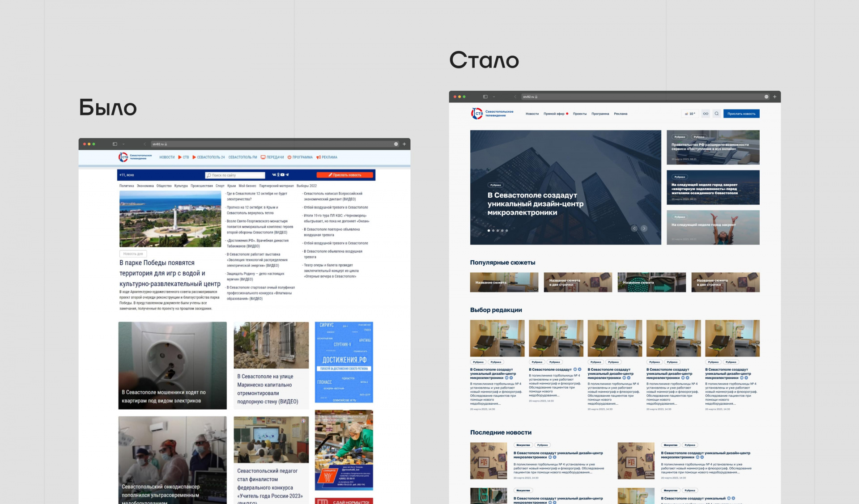The image size is (859, 504).
Task: Open the Политика category in old site
Action: click(127, 186)
